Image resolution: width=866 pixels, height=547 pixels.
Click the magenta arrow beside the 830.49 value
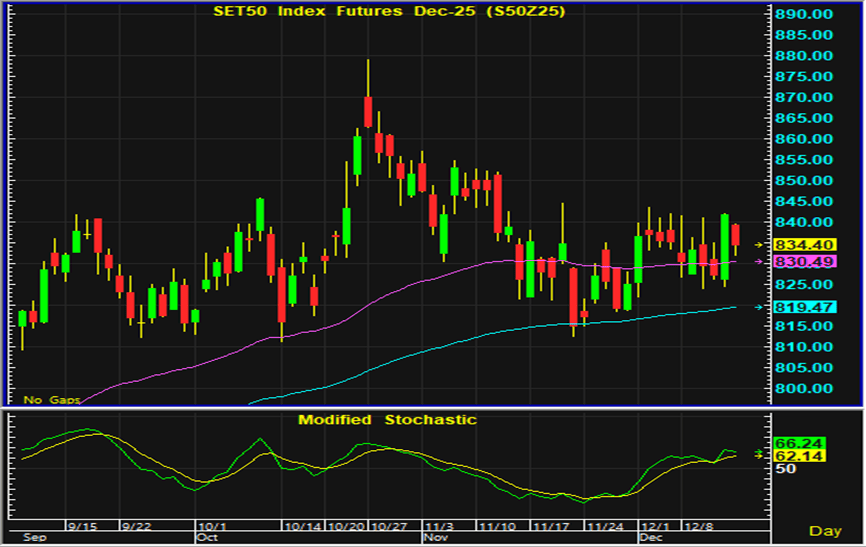coord(758,261)
